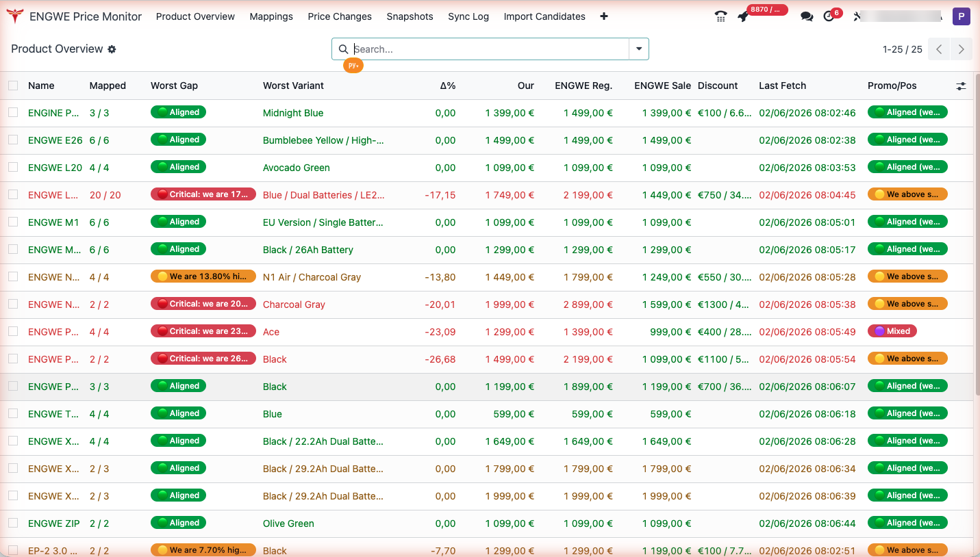This screenshot has width=980, height=557.
Task: Click the ENGWE Price Monitor logo icon
Action: [x=15, y=16]
